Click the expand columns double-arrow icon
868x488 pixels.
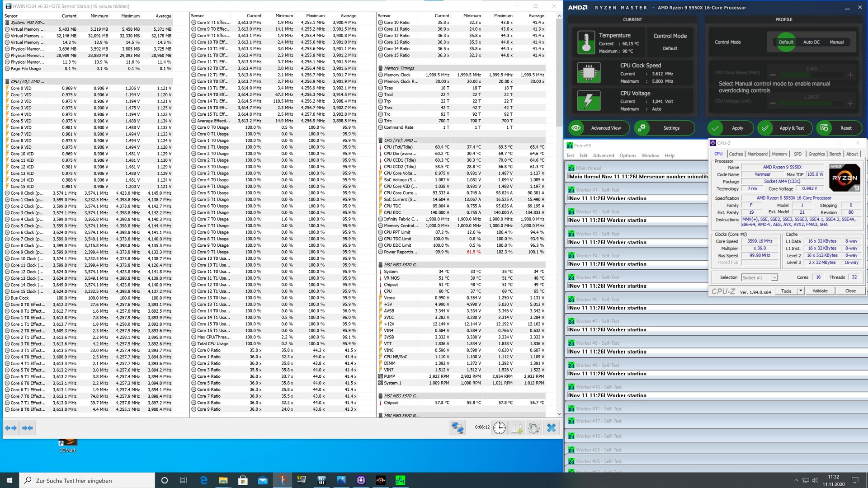coord(11,427)
